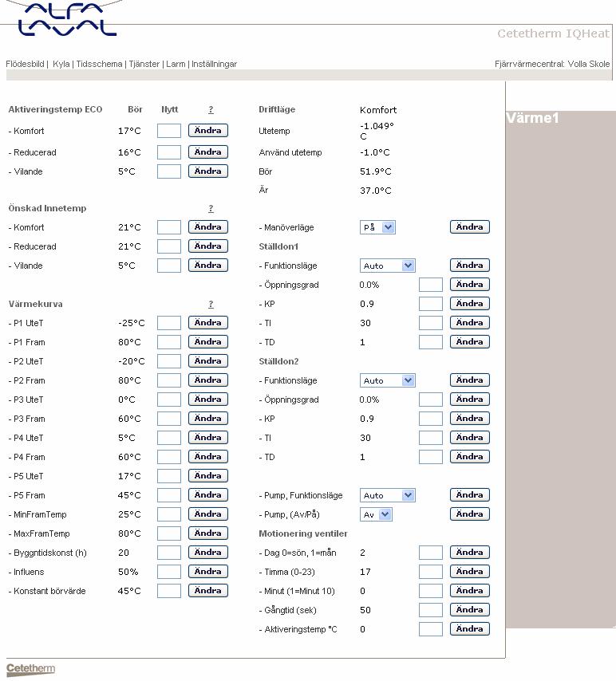Click Ändra for MaxFramTemp

(x=207, y=533)
